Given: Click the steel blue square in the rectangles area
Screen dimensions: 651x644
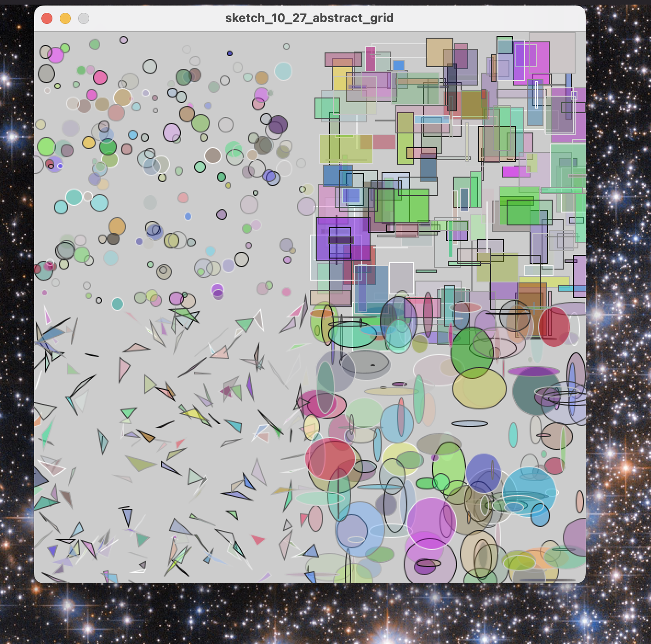Looking at the screenshot, I should click(x=337, y=175).
